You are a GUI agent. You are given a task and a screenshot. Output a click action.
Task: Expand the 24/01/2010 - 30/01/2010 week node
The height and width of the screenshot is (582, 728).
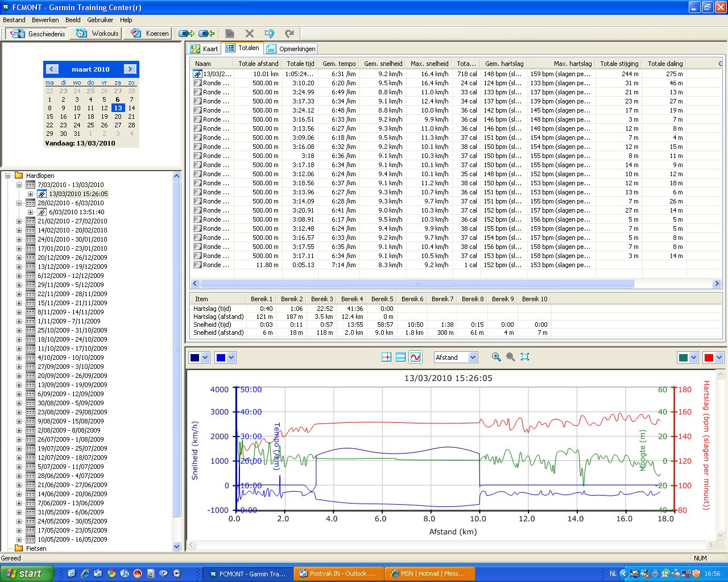tap(19, 239)
